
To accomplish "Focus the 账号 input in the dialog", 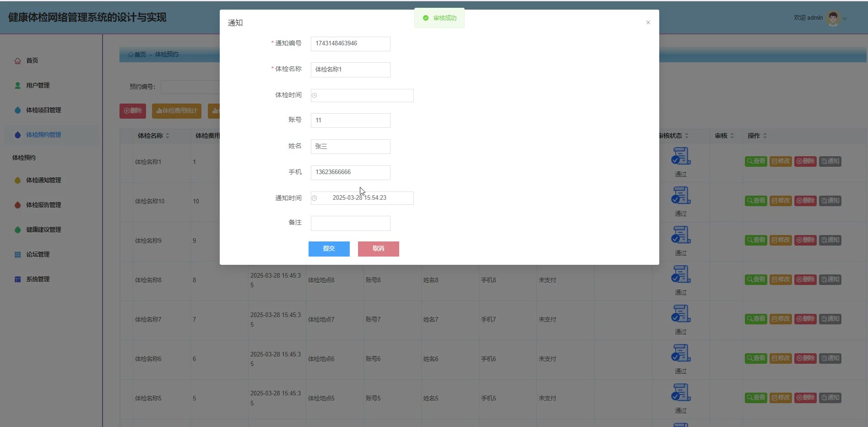I will tap(350, 120).
